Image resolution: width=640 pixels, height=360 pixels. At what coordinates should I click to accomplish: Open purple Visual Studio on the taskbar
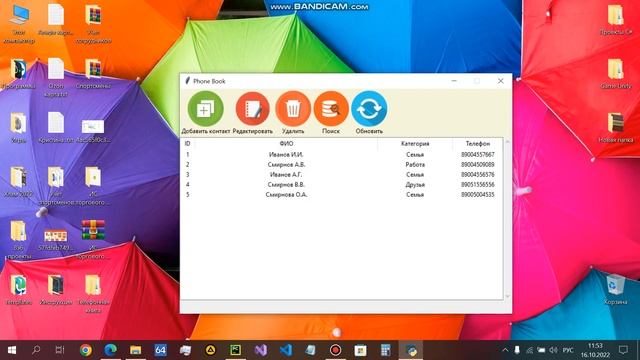click(x=261, y=350)
